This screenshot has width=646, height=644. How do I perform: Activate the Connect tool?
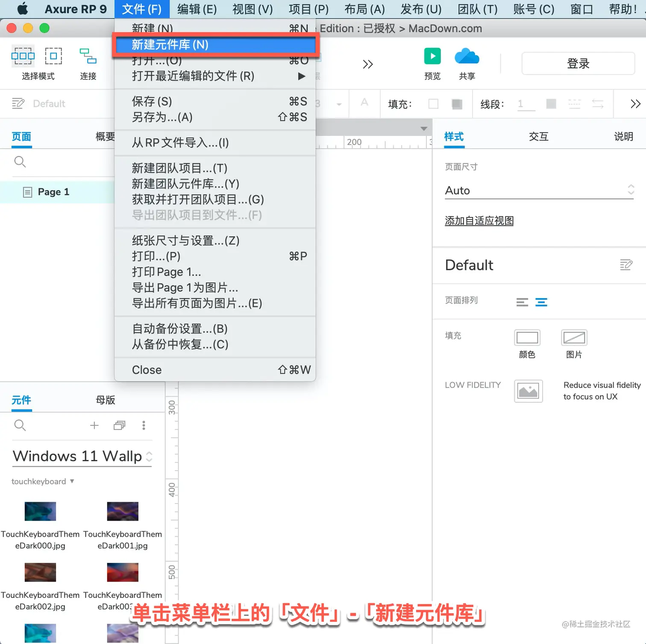(88, 56)
